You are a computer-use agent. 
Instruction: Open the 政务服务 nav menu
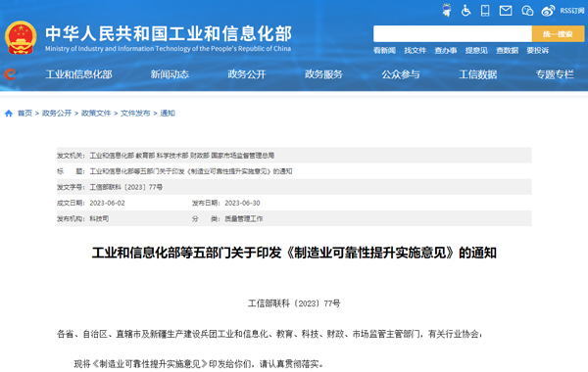coord(323,74)
